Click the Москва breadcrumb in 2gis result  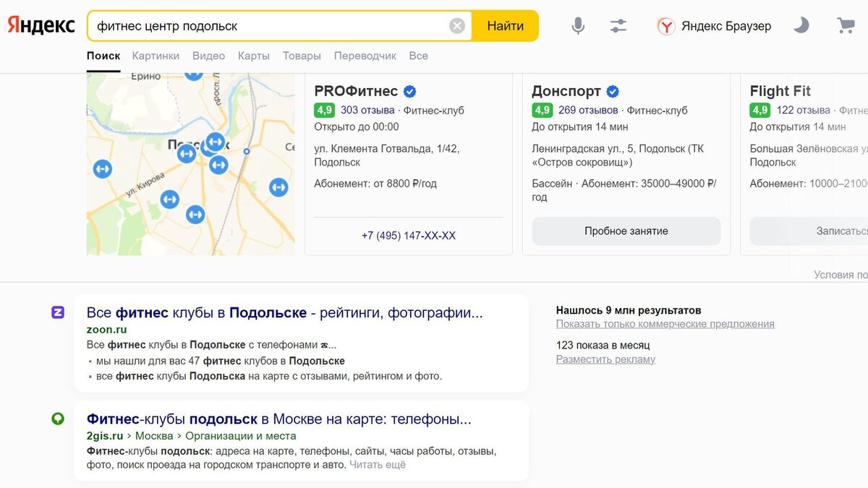point(154,436)
